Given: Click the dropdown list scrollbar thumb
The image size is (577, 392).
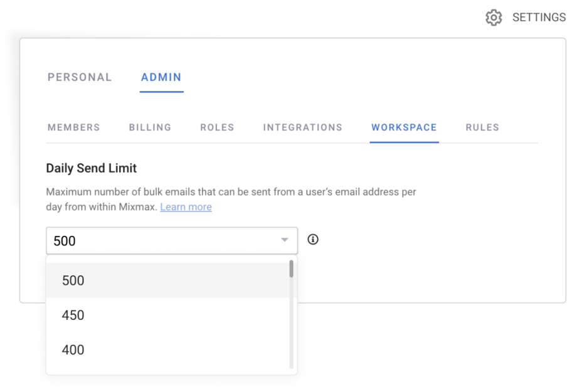Looking at the screenshot, I should [x=291, y=270].
